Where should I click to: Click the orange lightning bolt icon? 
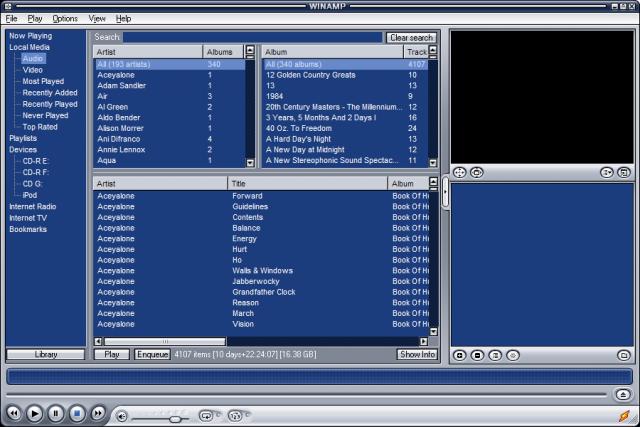(624, 416)
